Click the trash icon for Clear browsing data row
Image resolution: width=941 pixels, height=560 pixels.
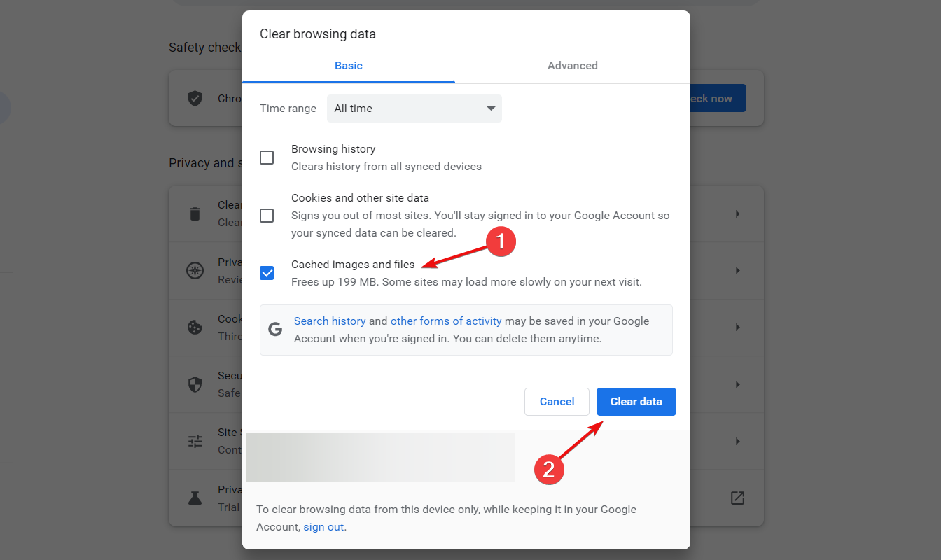pyautogui.click(x=195, y=213)
